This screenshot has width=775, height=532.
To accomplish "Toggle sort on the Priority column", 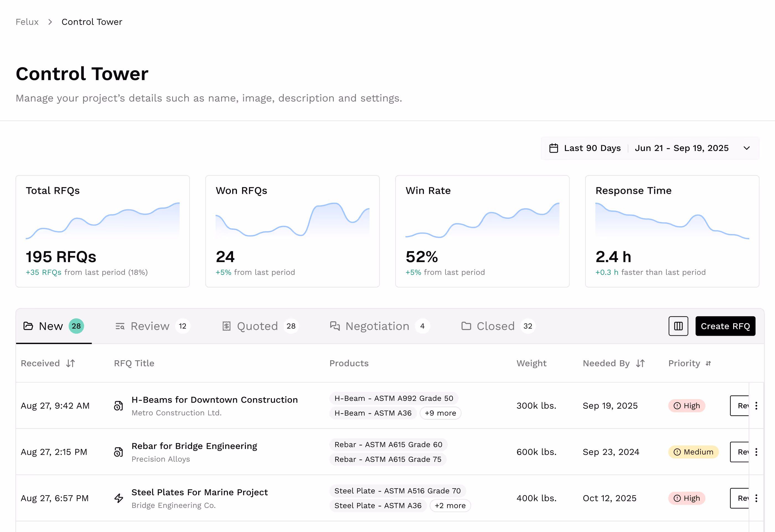I will (x=708, y=363).
